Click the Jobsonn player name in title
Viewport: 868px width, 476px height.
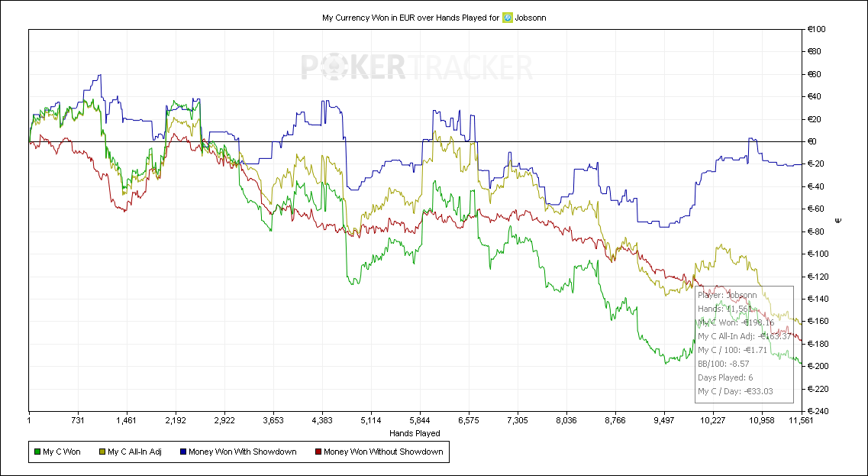(531, 18)
